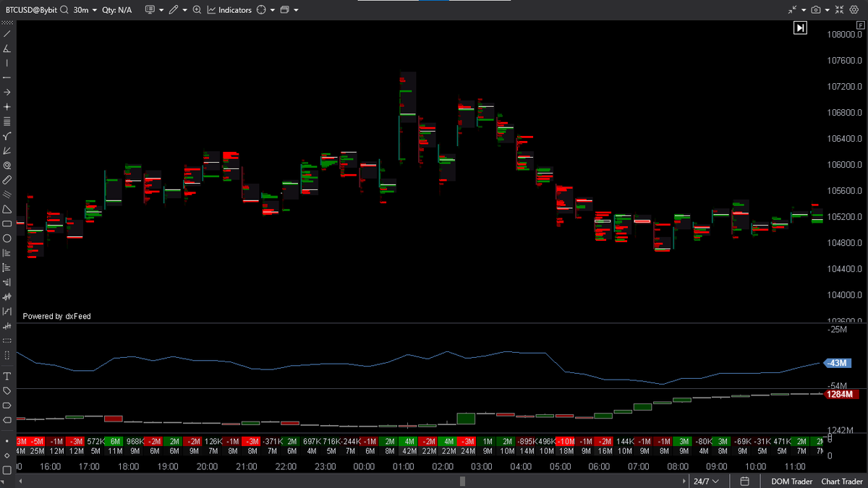Select the triangle shape tool
Screen dimensions: 868x488
(x=7, y=209)
